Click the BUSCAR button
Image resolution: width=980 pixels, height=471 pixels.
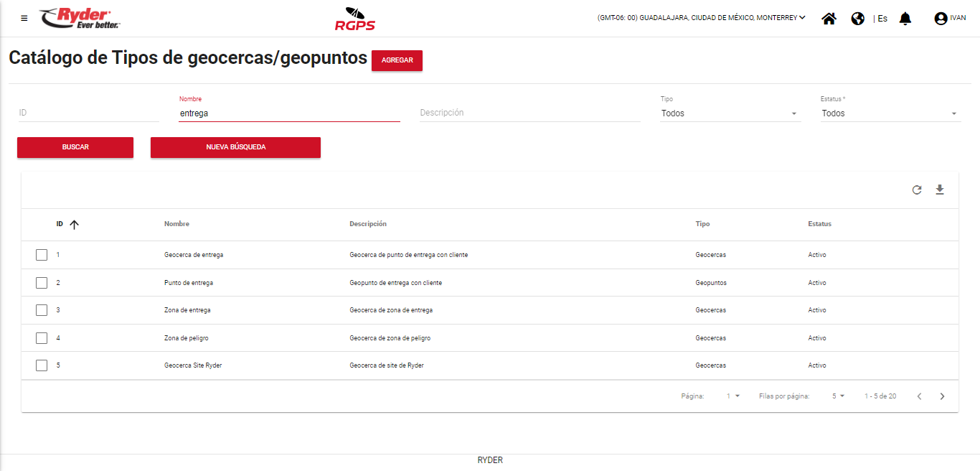[75, 147]
